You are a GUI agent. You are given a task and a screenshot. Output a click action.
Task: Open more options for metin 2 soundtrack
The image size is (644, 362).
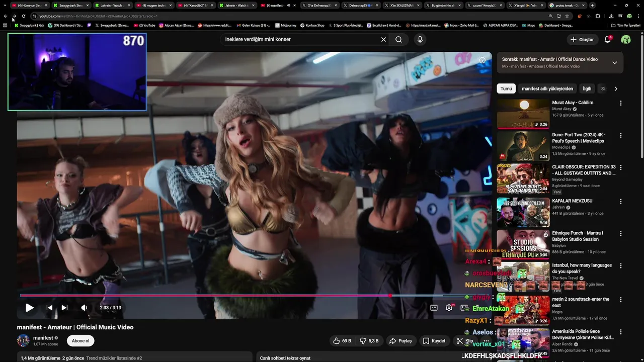(x=621, y=299)
